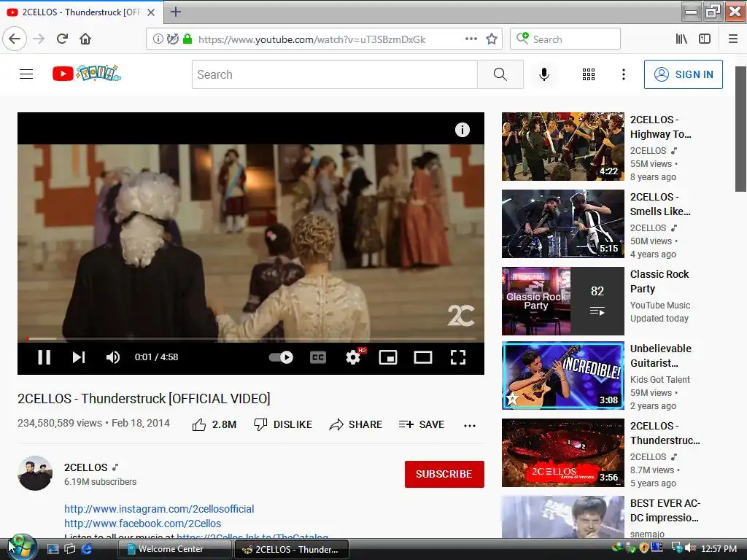The image size is (747, 560).
Task: Skip to the next video
Action: [79, 357]
